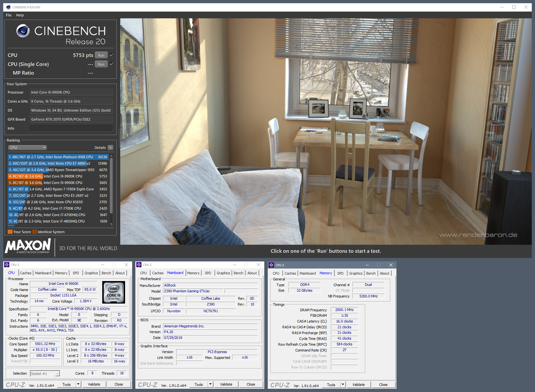The height and width of the screenshot is (392, 535).
Task: Click the GFX Board field GeForce RTX 2070 SUPER
Action: 71,119
